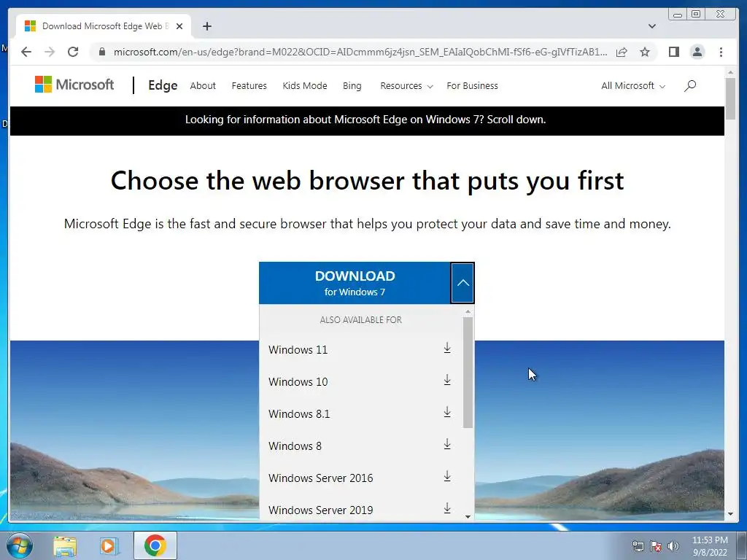Click the Chrome taskbar icon
This screenshot has height=560, width=747.
[155, 545]
